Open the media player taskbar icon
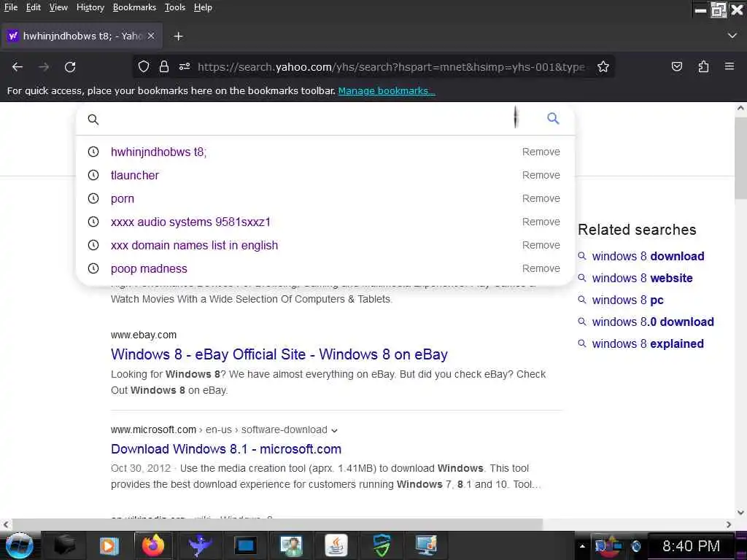 click(109, 545)
